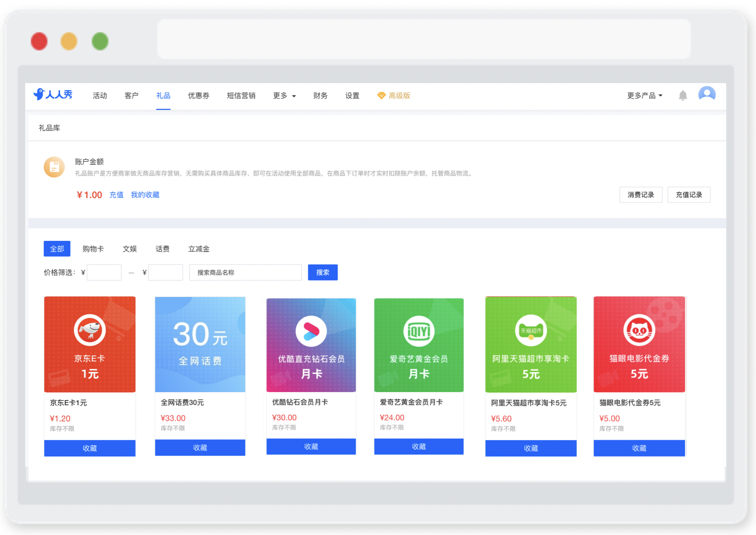756x535 pixels.
Task: Click the 礼品库 breadcrumb text
Action: 49,128
